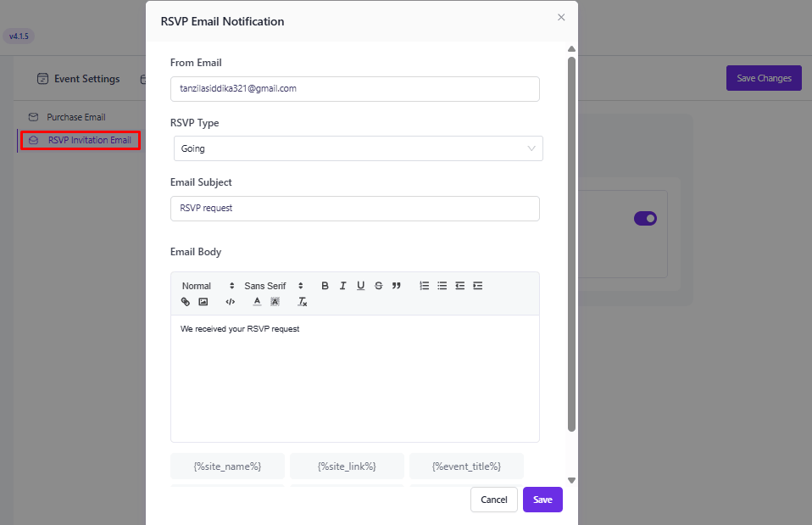Open the code block tool
This screenshot has width=812, height=525.
point(230,302)
